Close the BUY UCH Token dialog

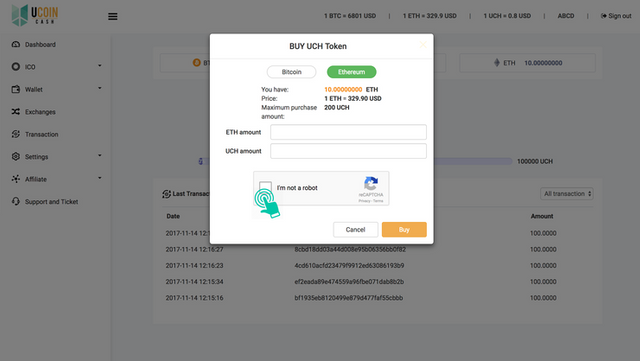(423, 45)
